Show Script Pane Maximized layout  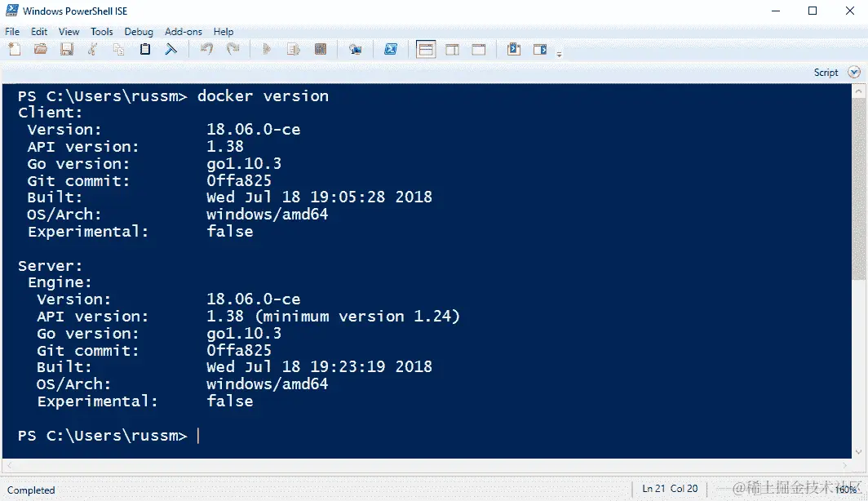coord(479,49)
